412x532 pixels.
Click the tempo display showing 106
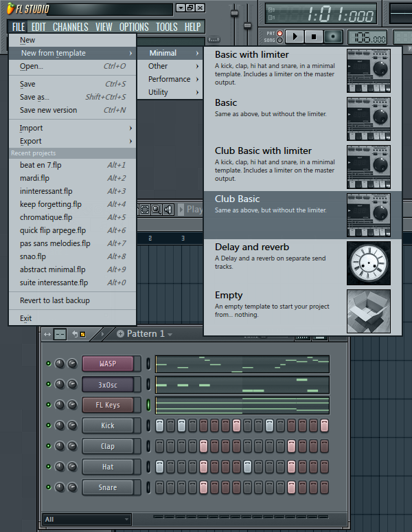[x=367, y=38]
